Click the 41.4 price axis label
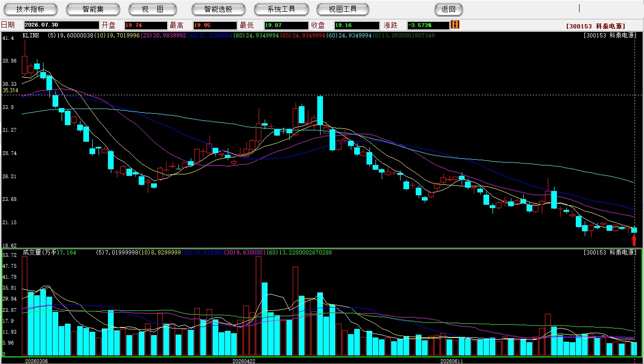The width and height of the screenshot is (644, 364). pyautogui.click(x=8, y=37)
